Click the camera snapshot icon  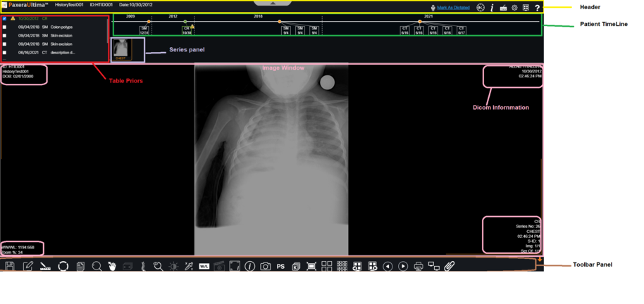(x=265, y=266)
